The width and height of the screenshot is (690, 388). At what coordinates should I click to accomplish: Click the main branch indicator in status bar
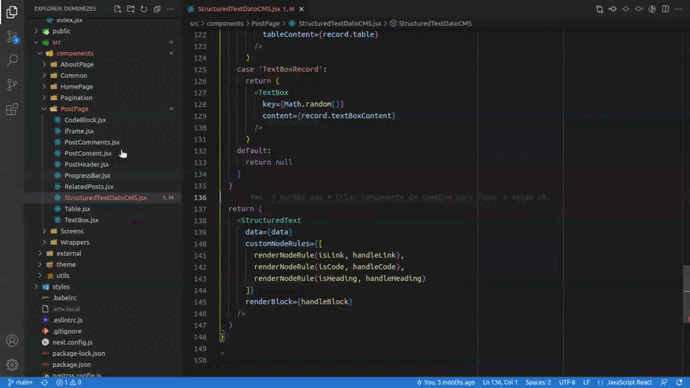(x=20, y=382)
